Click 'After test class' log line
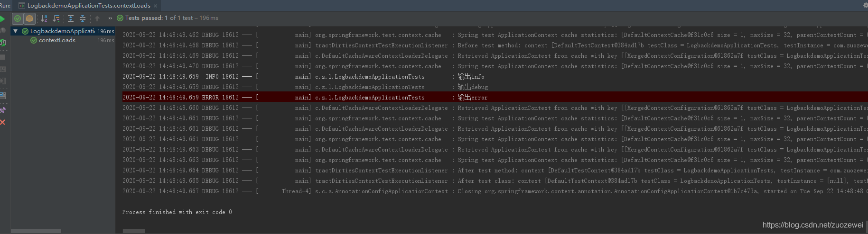This screenshot has width=868, height=234. click(x=495, y=181)
